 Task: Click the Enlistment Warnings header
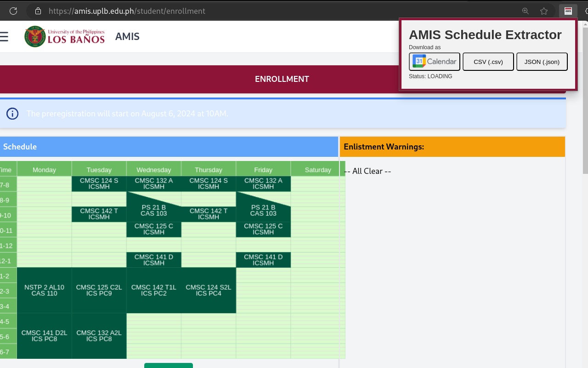(x=384, y=146)
